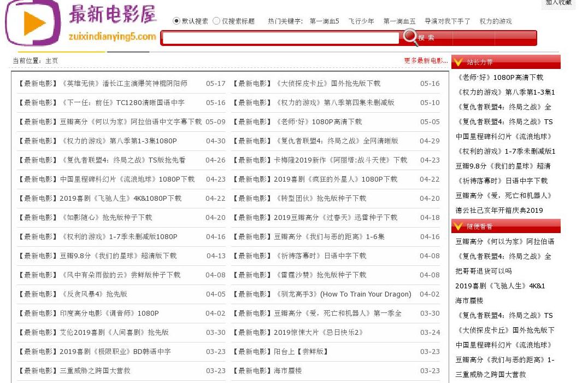Click the 加入收藏 button
This screenshot has height=383, width=588.
(558, 3)
